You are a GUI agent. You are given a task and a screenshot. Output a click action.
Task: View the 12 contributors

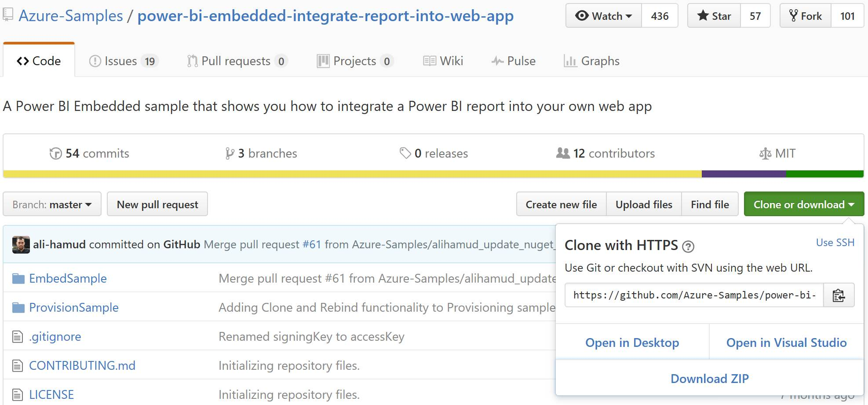click(x=605, y=153)
